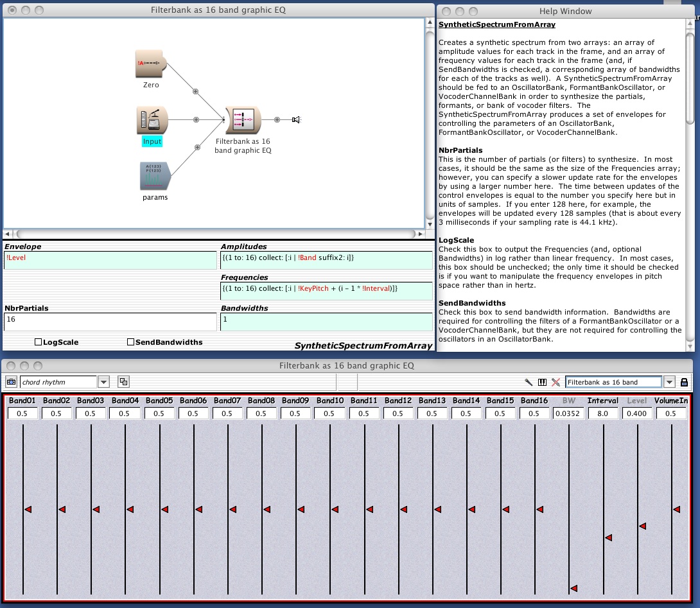Enable the LogScale checkbox
Viewport: 700px width, 608px height.
[x=38, y=342]
